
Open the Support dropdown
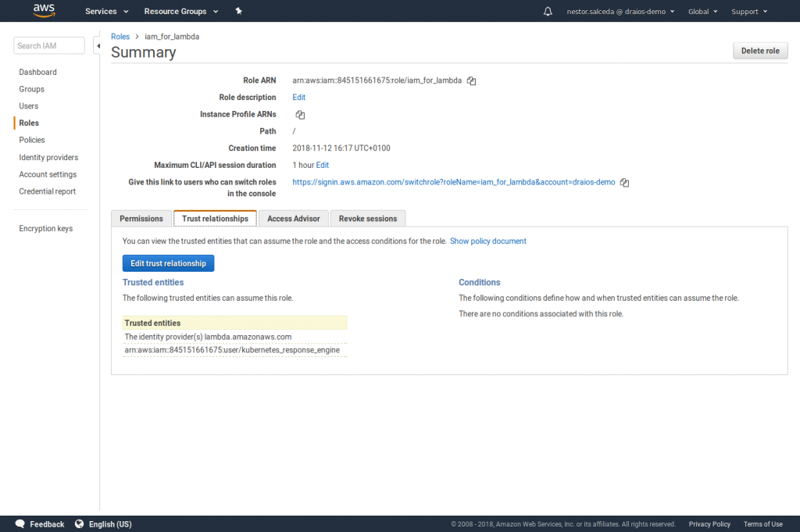748,11
